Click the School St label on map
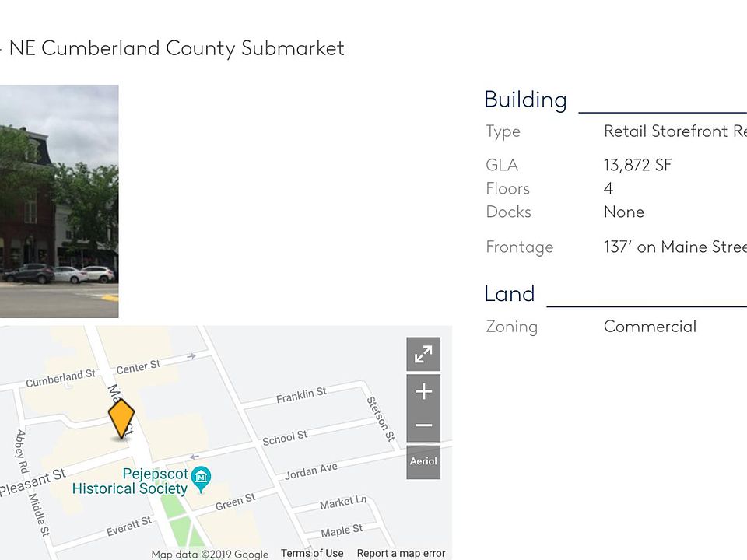 [285, 439]
